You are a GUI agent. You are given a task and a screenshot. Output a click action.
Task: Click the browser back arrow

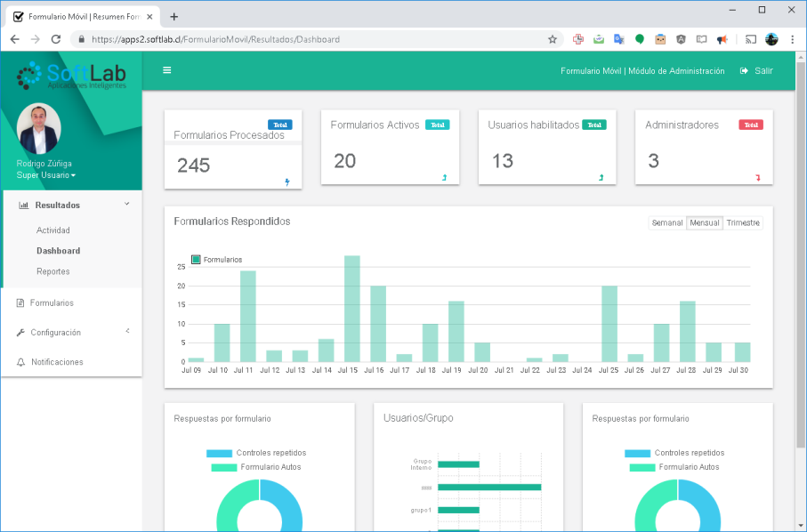pyautogui.click(x=14, y=39)
